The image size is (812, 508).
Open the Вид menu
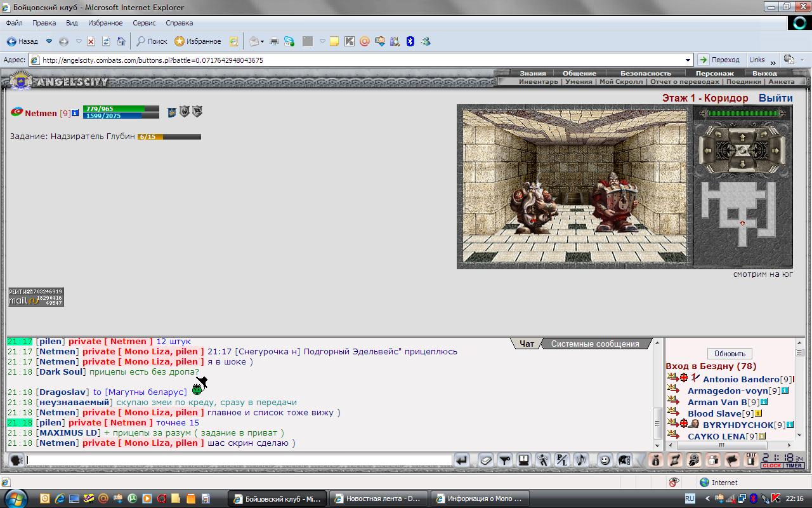[72, 23]
